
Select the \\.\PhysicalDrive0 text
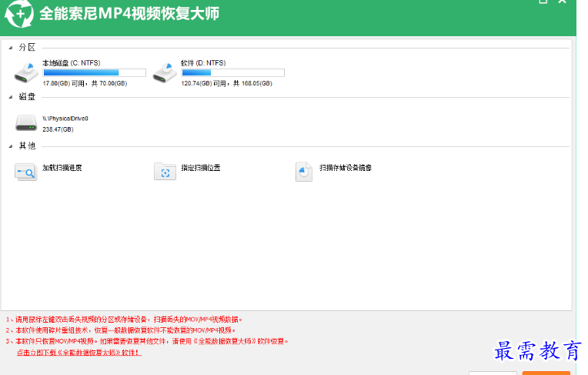(65, 119)
